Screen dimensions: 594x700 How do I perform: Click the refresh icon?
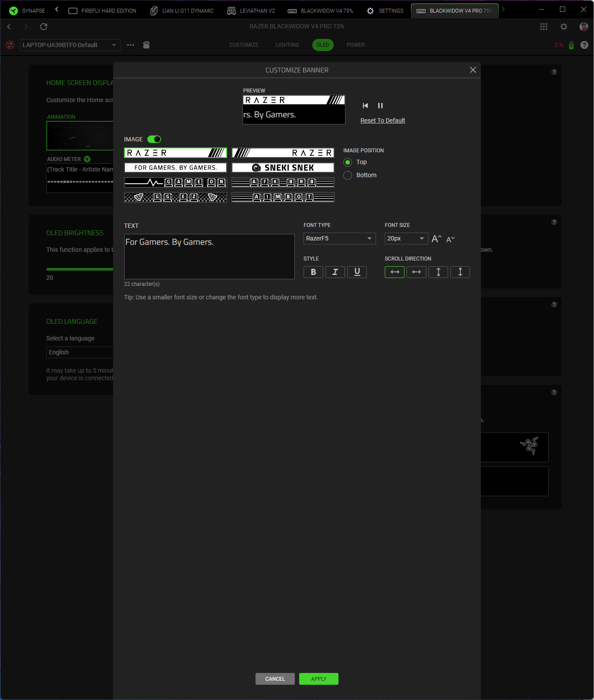[44, 27]
